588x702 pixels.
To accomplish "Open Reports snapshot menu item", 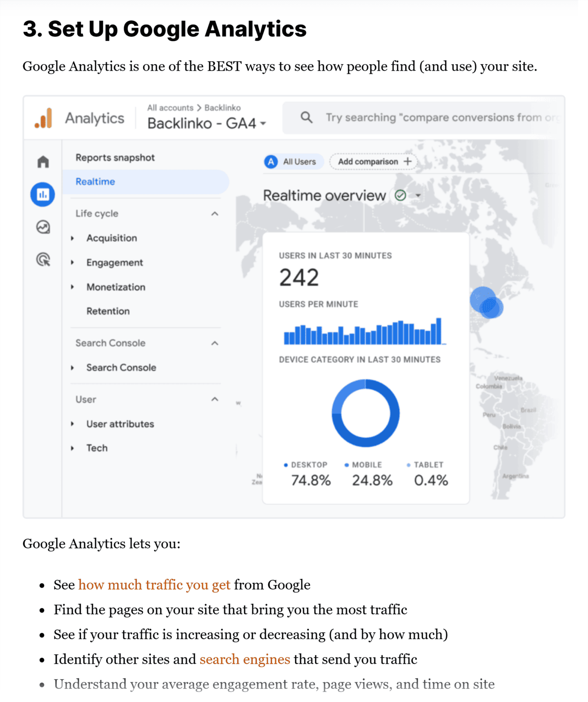I will tap(115, 158).
